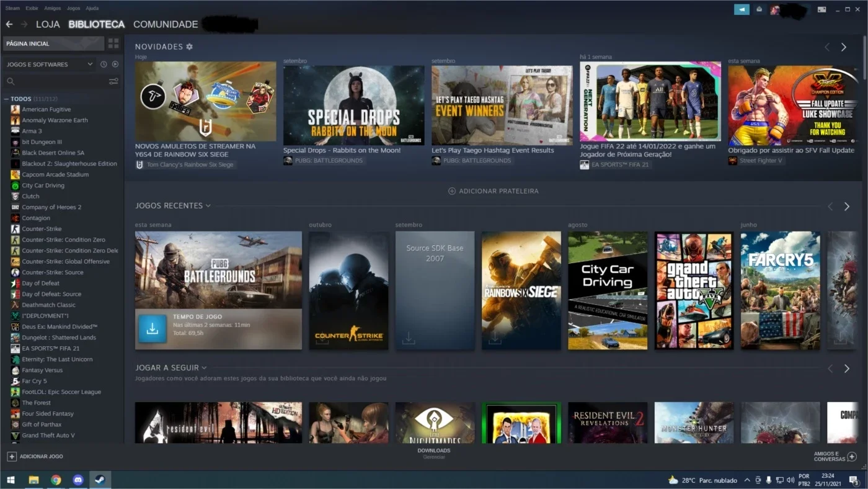Click the Adicionar Jogo plus icon
Screen dimensions: 868x489
coord(12,456)
